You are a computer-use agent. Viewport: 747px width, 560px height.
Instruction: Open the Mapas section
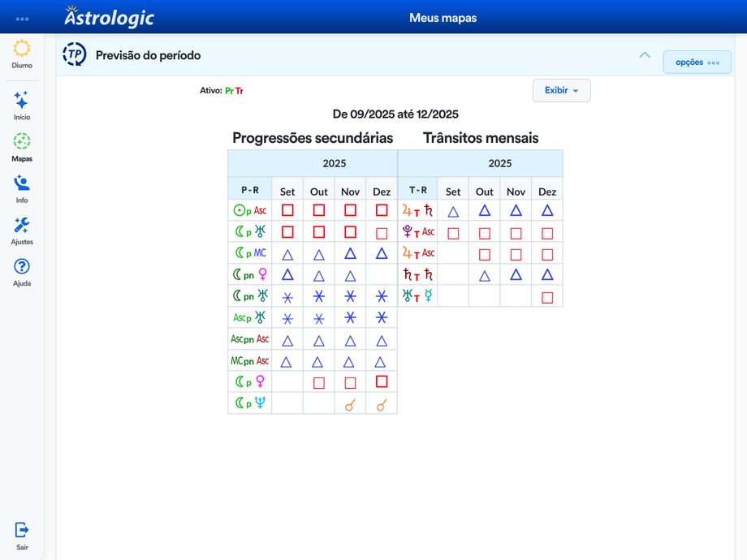click(22, 148)
